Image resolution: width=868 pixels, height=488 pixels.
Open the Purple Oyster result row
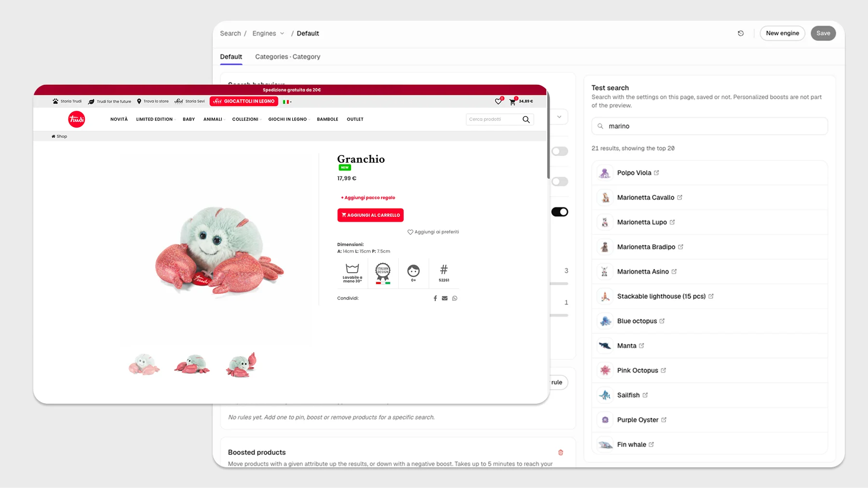pyautogui.click(x=709, y=420)
